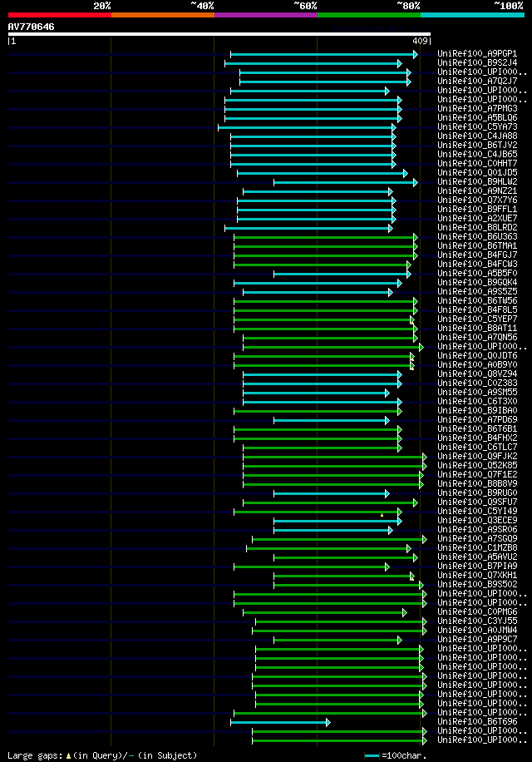Select the UniRef100_A7QN56 label
The width and height of the screenshot is (532, 762).
(x=477, y=338)
